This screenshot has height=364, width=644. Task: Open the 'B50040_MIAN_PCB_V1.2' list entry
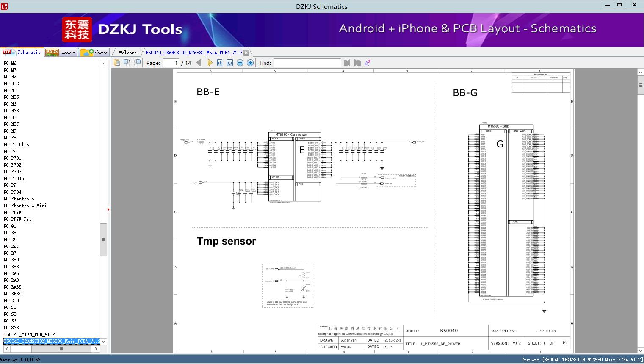tap(29, 334)
